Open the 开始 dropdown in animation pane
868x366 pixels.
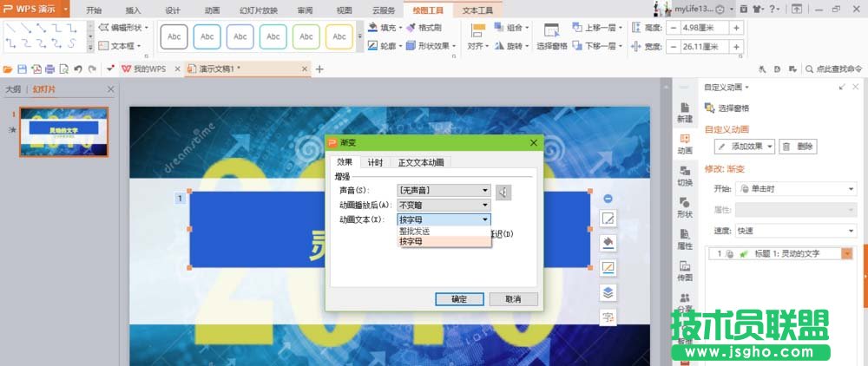pyautogui.click(x=796, y=189)
